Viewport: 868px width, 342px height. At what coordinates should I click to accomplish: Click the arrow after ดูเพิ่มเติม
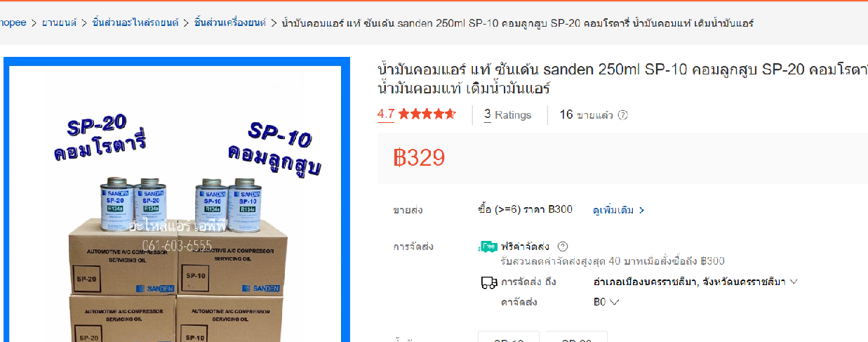click(x=641, y=210)
